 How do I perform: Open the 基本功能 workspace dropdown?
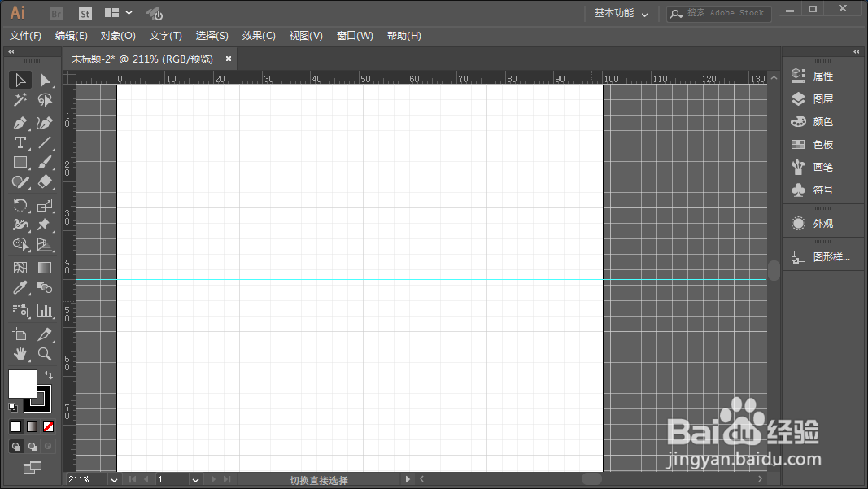point(622,13)
